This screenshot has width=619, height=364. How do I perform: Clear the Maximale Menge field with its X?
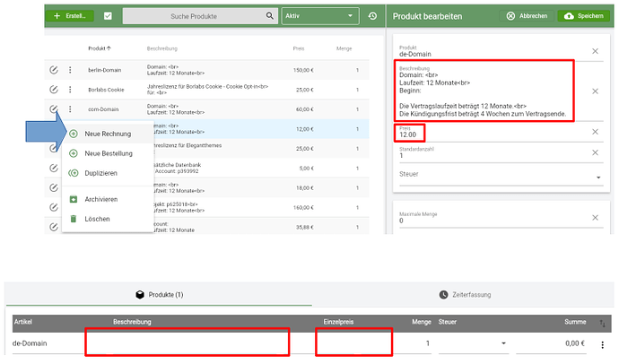pos(596,218)
